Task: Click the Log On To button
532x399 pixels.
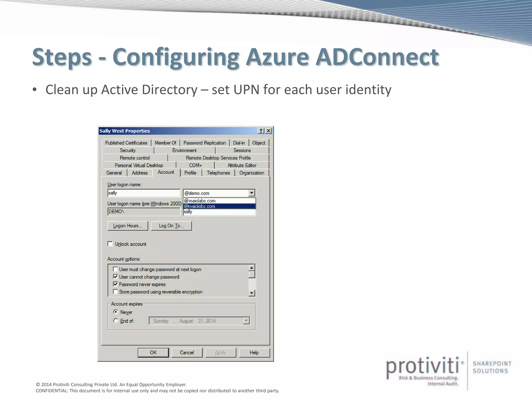Action: (171, 226)
